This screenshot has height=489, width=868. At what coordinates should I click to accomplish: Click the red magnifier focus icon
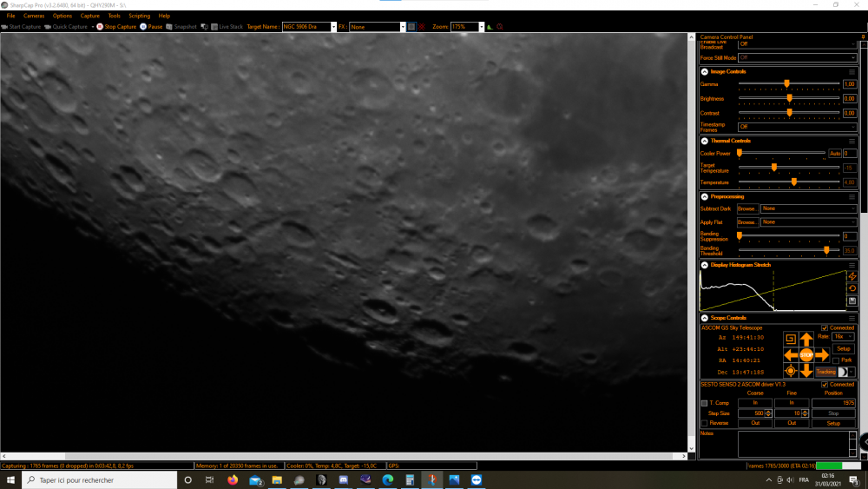click(x=500, y=27)
